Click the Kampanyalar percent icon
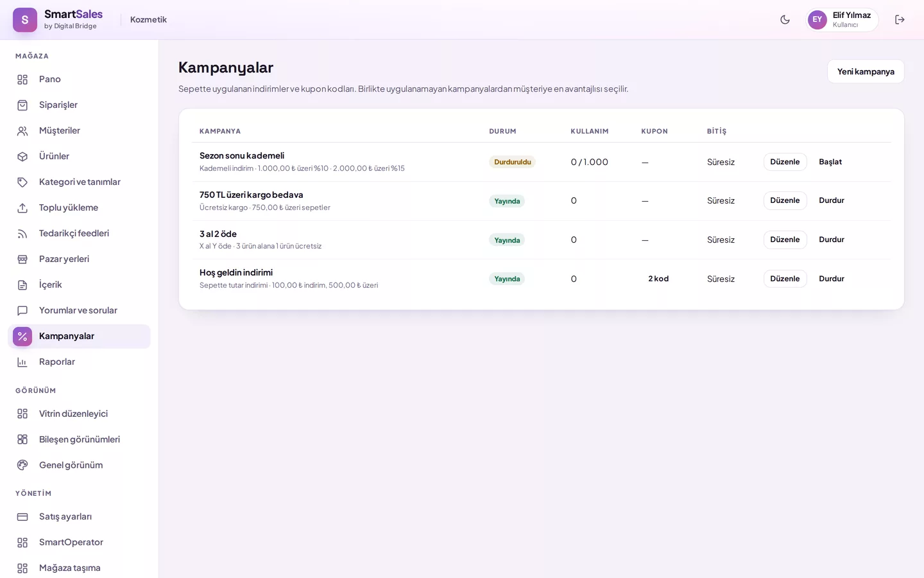Image resolution: width=924 pixels, height=578 pixels. point(22,337)
